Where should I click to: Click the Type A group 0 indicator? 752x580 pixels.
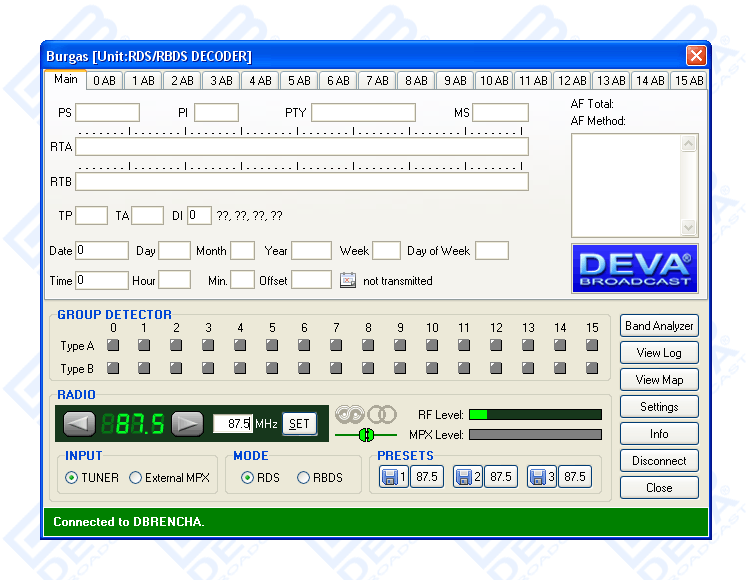click(x=113, y=346)
